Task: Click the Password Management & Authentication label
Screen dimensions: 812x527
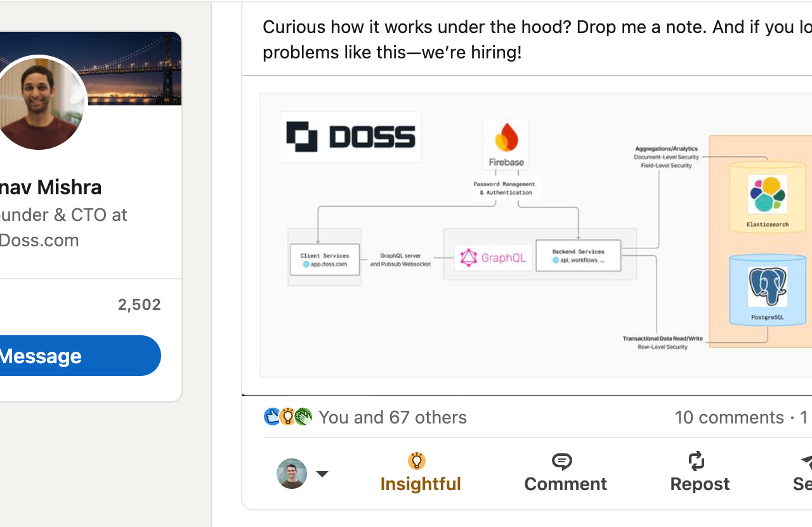Action: pos(506,188)
